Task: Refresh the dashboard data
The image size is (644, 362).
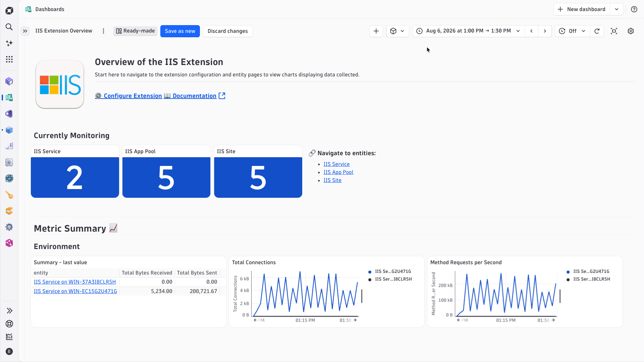Action: pos(597,31)
